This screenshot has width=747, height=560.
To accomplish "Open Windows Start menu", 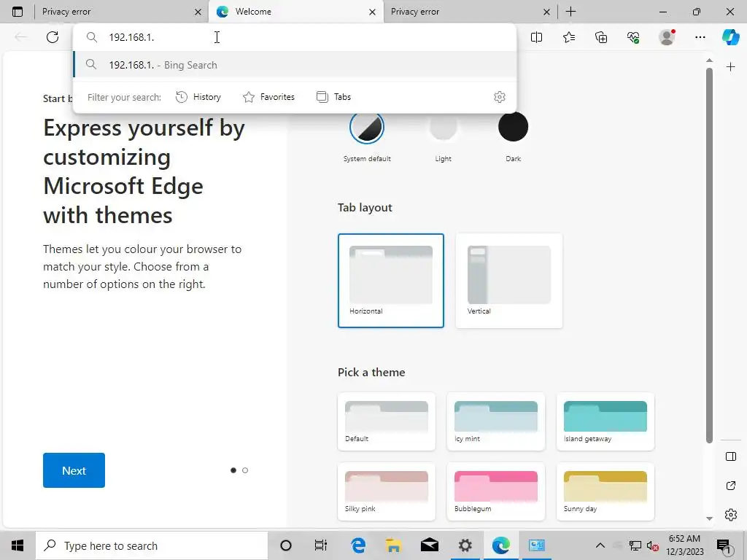I will click(18, 545).
